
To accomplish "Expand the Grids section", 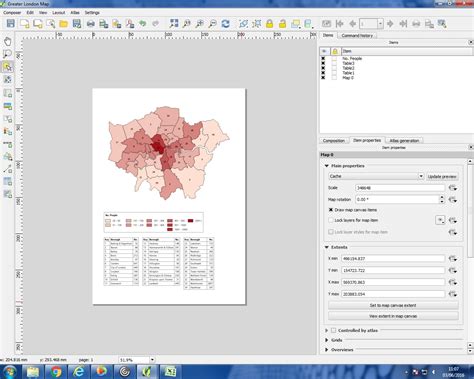I will tap(327, 340).
